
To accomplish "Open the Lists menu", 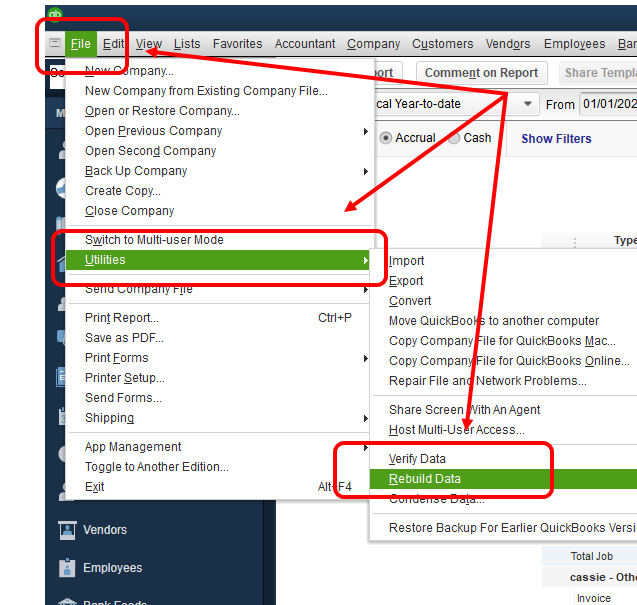I will (x=187, y=44).
